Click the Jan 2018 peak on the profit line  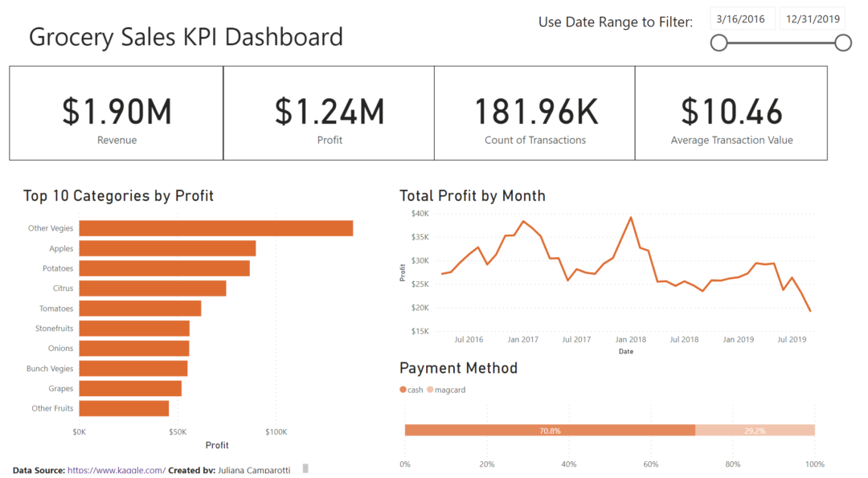633,216
